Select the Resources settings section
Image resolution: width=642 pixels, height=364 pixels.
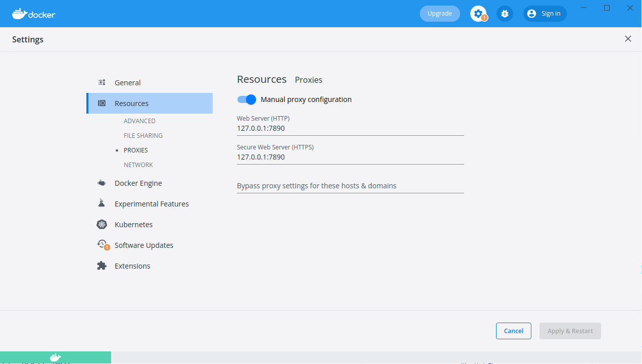pyautogui.click(x=150, y=103)
